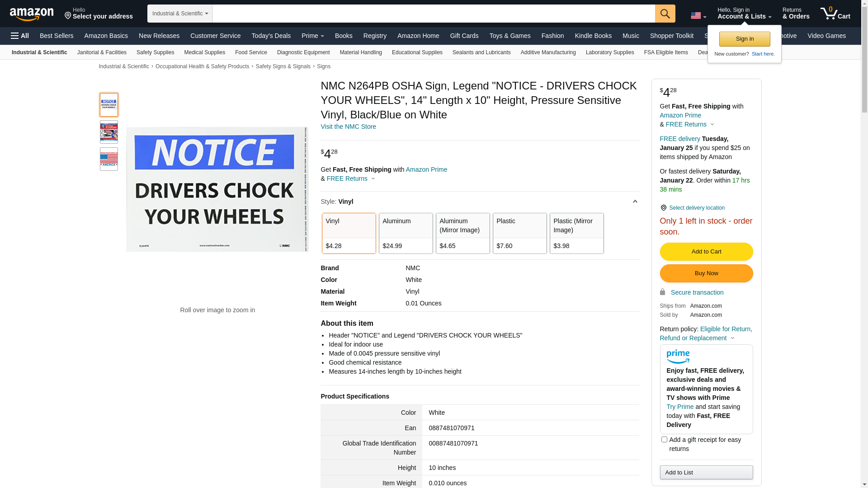Expand the Return policy details arrow
This screenshot has width=868, height=488.
[732, 338]
